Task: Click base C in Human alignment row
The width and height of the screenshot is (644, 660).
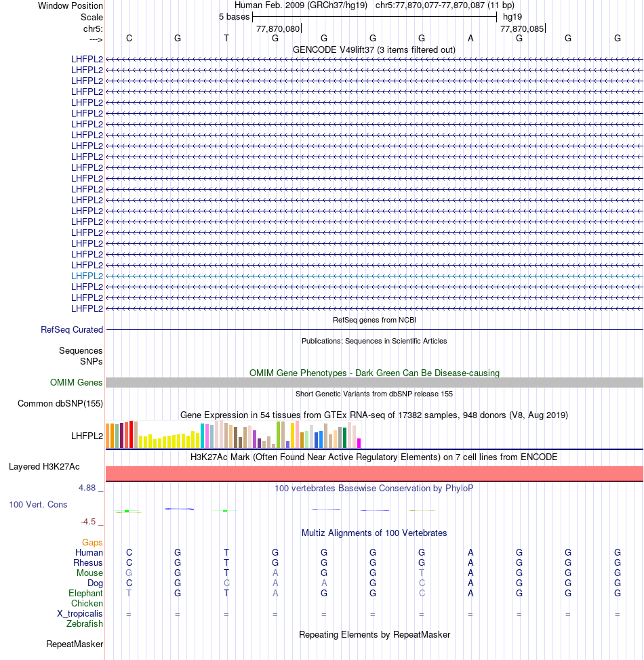Action: 129,553
